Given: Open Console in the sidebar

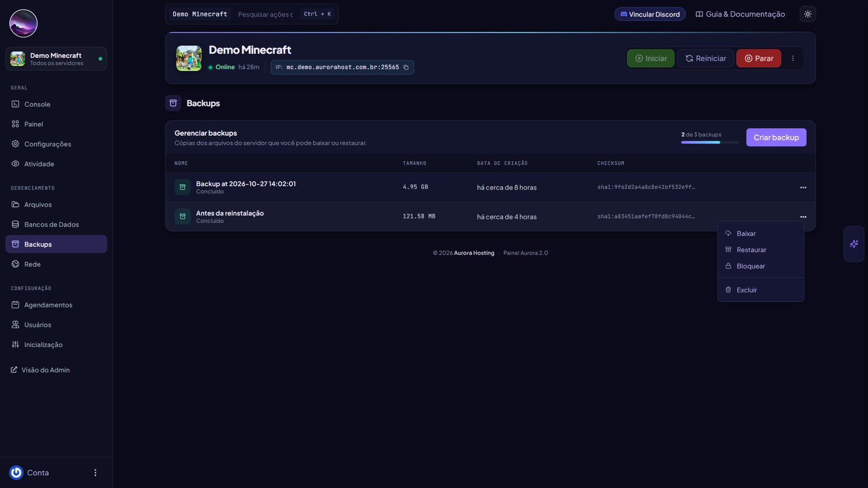Looking at the screenshot, I should tap(56, 104).
